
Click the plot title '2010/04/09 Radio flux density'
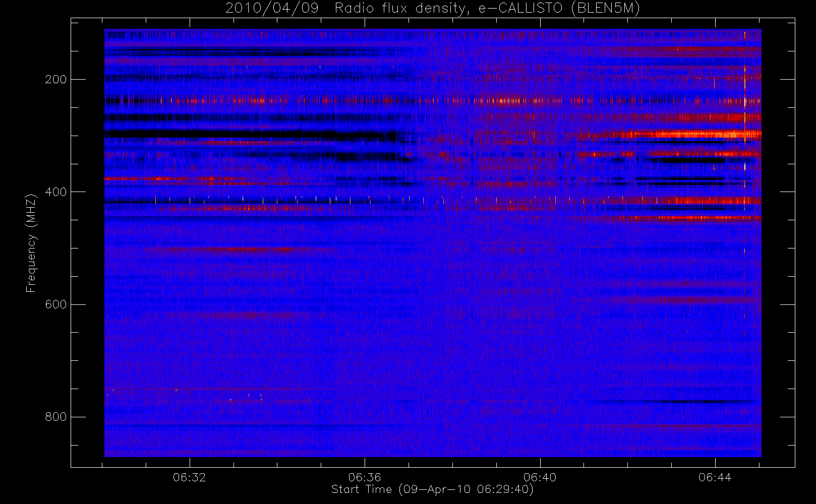(x=433, y=9)
